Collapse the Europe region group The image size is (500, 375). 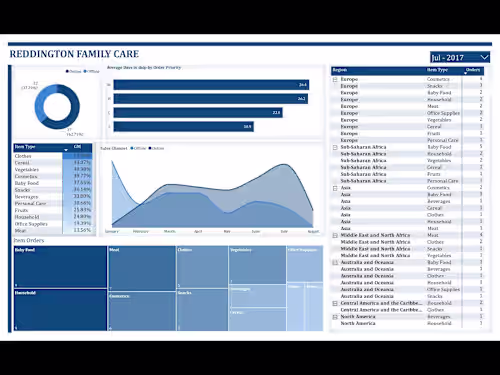(x=335, y=79)
